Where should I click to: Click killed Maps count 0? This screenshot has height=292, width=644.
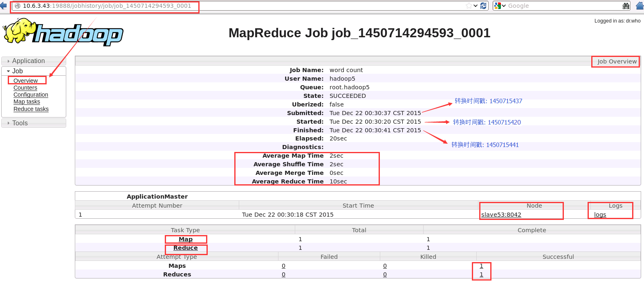(x=385, y=266)
